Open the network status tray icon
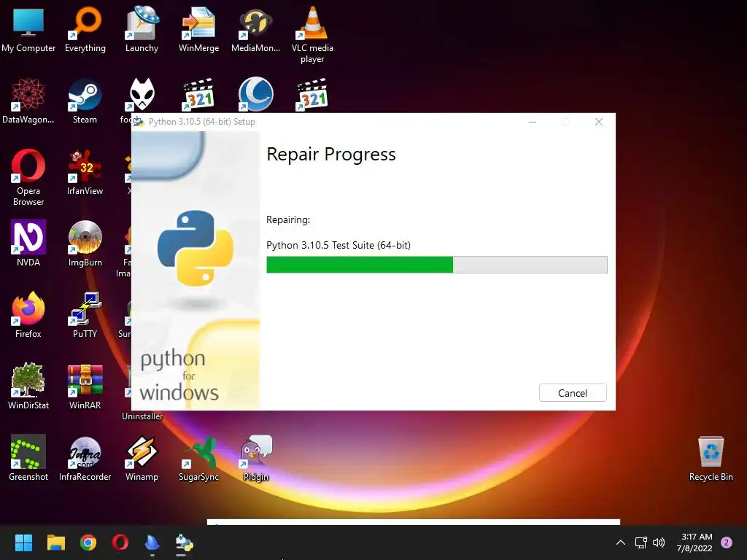 640,542
